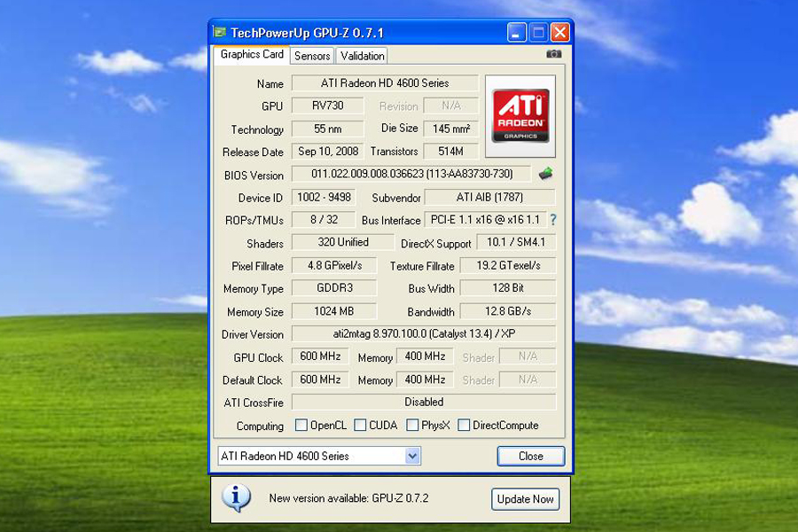Click the Revision value N/A
The image size is (798, 532).
pyautogui.click(x=451, y=106)
